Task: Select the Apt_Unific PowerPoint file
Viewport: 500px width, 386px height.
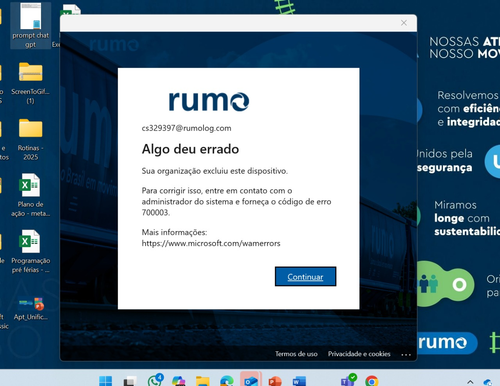Action: 31,308
